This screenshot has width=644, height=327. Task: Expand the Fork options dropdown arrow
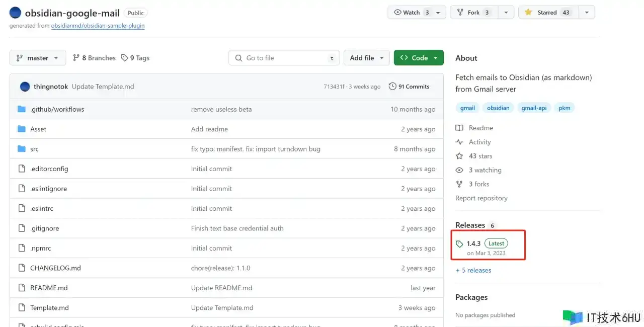(x=507, y=13)
